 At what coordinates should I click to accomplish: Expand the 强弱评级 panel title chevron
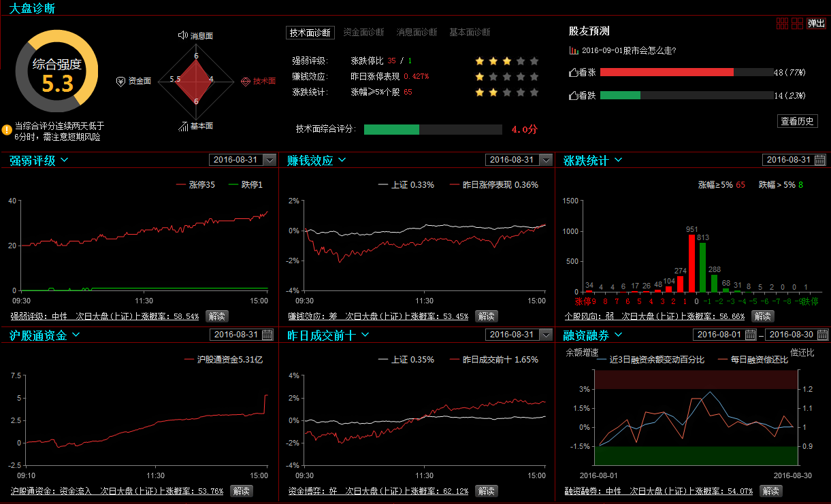64,160
